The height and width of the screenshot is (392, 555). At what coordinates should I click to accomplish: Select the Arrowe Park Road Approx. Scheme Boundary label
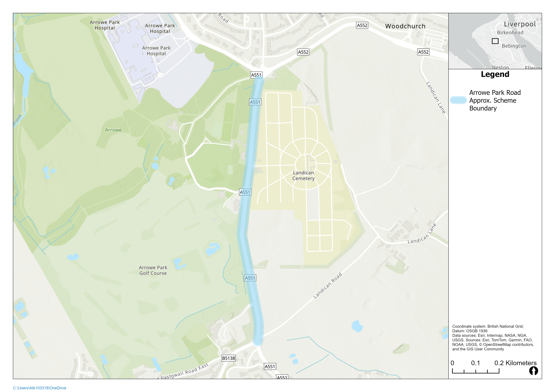point(495,100)
